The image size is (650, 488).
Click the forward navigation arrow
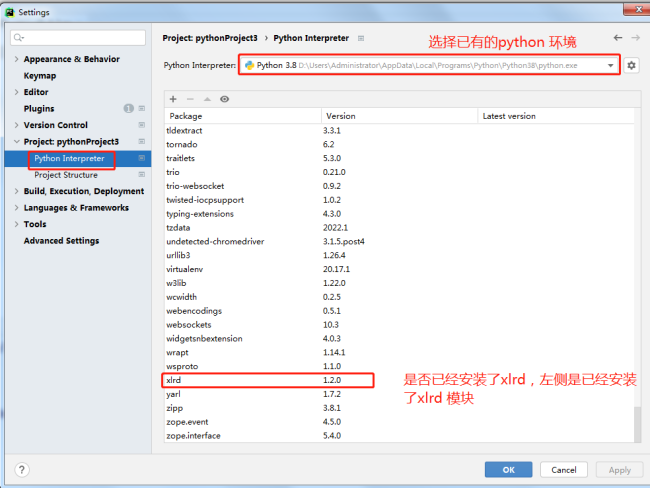click(635, 38)
